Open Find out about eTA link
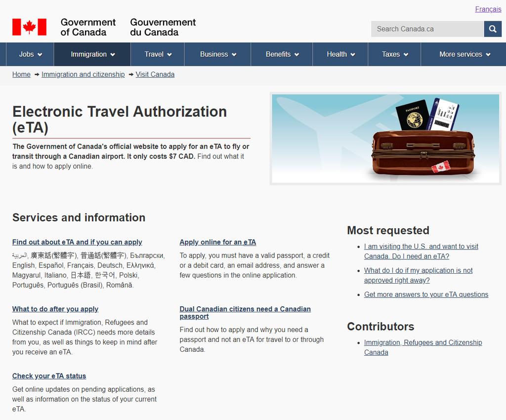The width and height of the screenshot is (506, 420). (77, 242)
